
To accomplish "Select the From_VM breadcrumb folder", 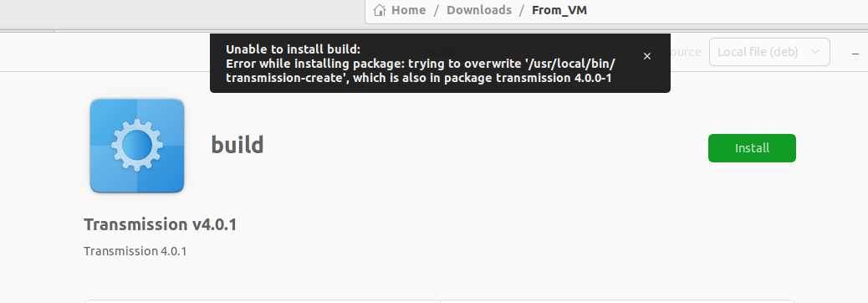I will [559, 10].
